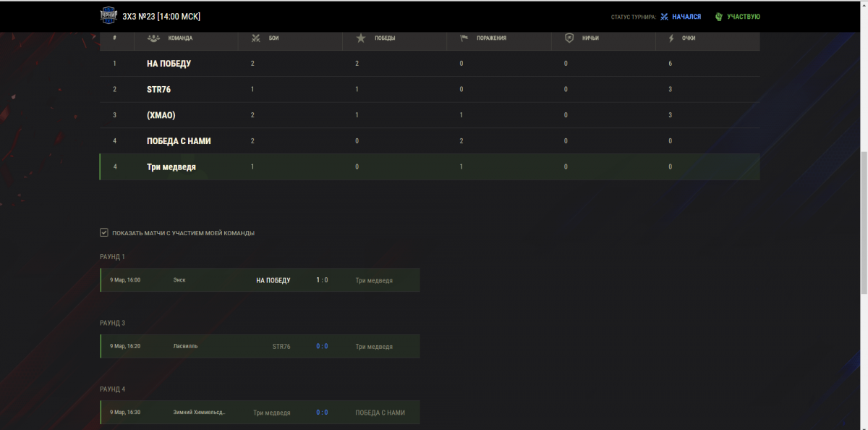Select highlighted Три медведя standings row
This screenshot has width=868, height=430.
430,166
